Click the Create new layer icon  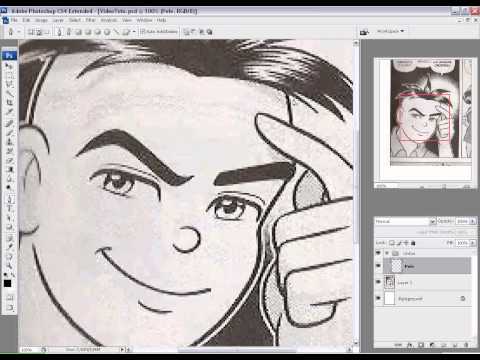[x=455, y=345]
